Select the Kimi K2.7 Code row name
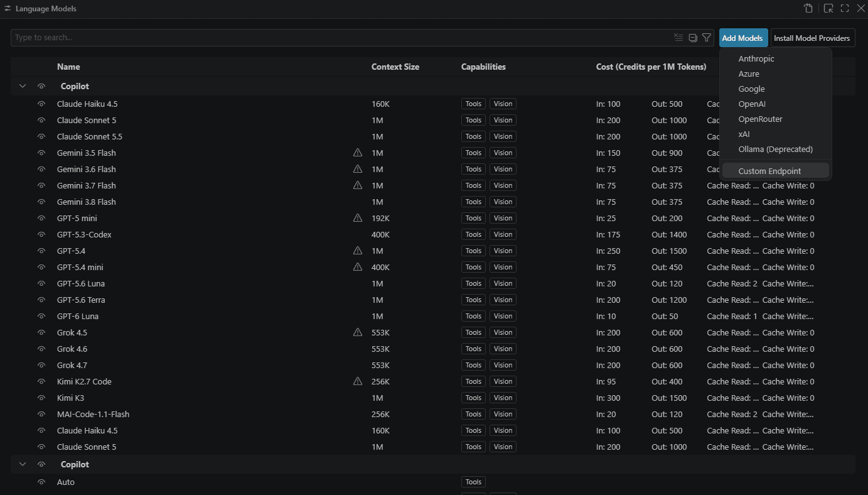Viewport: 868px width, 495px height. (84, 381)
